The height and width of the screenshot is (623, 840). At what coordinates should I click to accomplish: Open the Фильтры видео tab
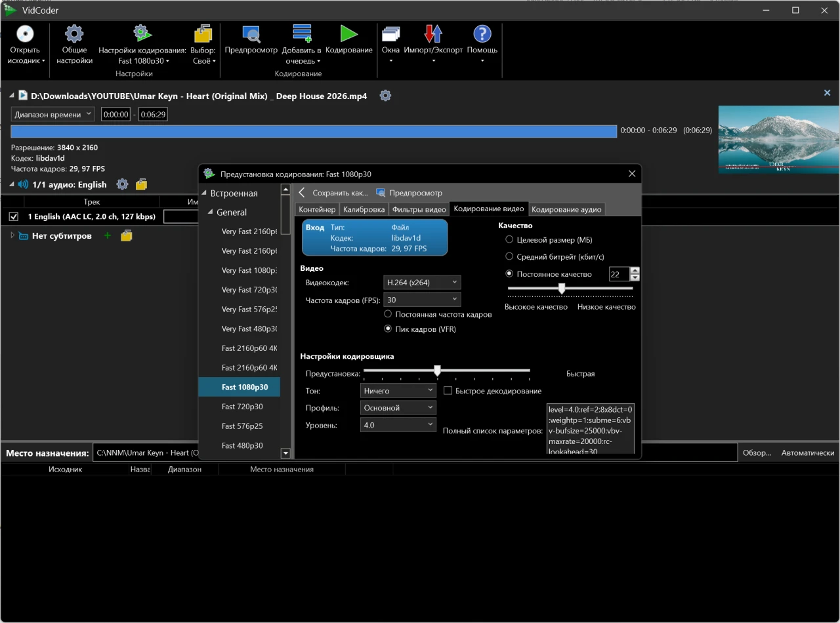click(x=419, y=209)
